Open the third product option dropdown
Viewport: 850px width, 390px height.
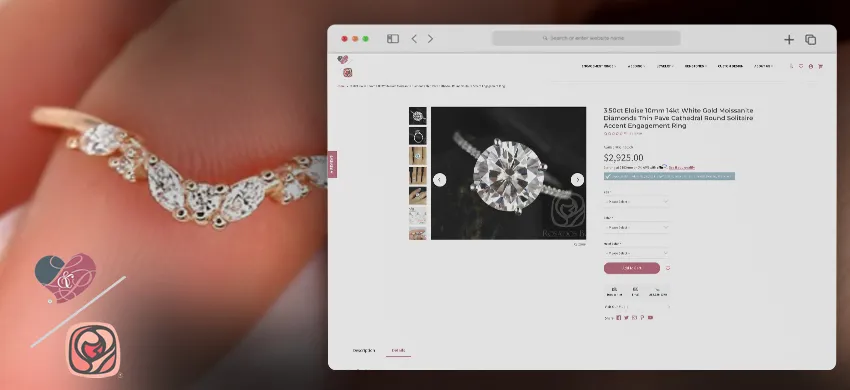636,253
